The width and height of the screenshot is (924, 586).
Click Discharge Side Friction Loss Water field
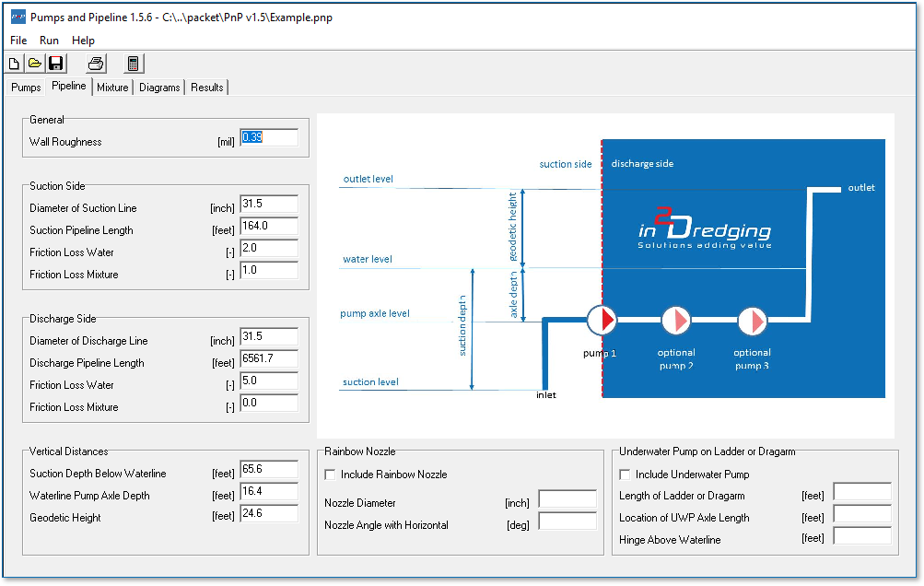click(269, 381)
